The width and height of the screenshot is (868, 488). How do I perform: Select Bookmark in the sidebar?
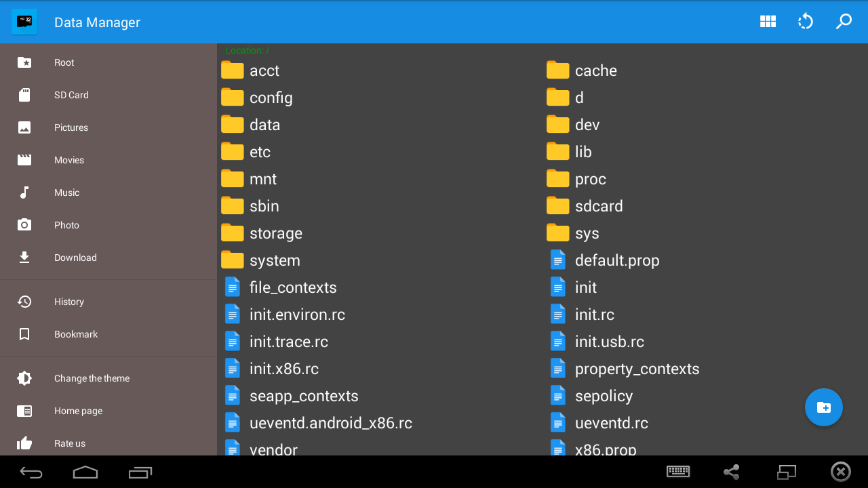coord(108,334)
